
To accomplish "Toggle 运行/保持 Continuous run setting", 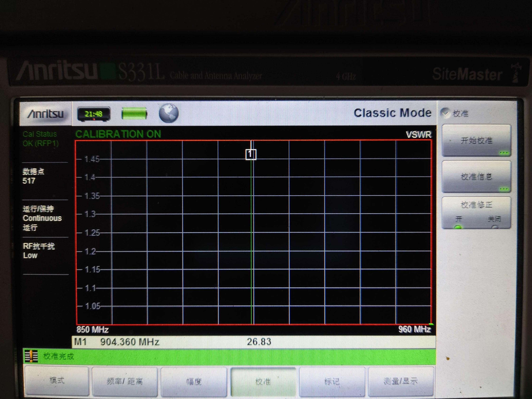I will (x=42, y=218).
